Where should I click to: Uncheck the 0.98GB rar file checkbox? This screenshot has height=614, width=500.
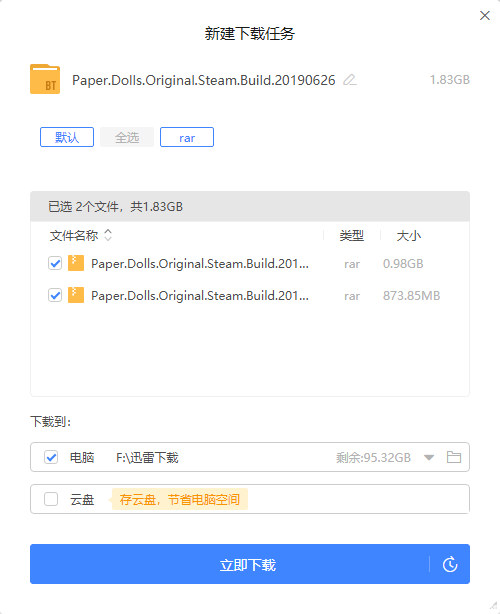[55, 263]
